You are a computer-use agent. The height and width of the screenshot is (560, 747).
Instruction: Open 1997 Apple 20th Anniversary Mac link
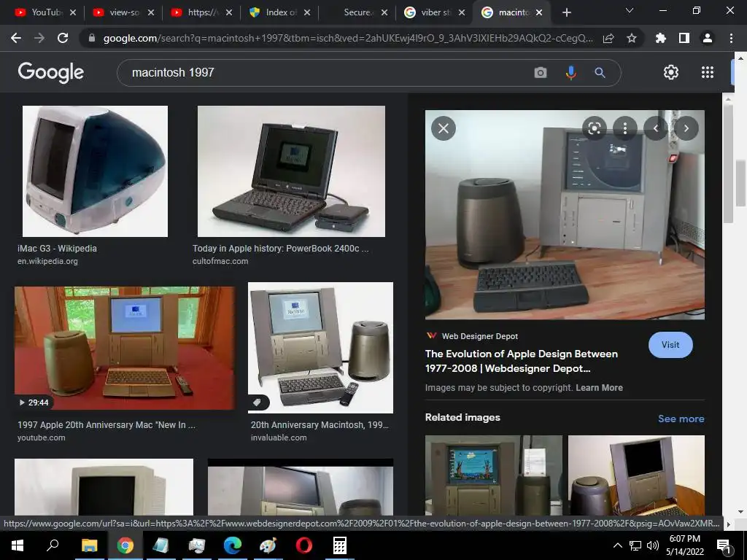[107, 425]
